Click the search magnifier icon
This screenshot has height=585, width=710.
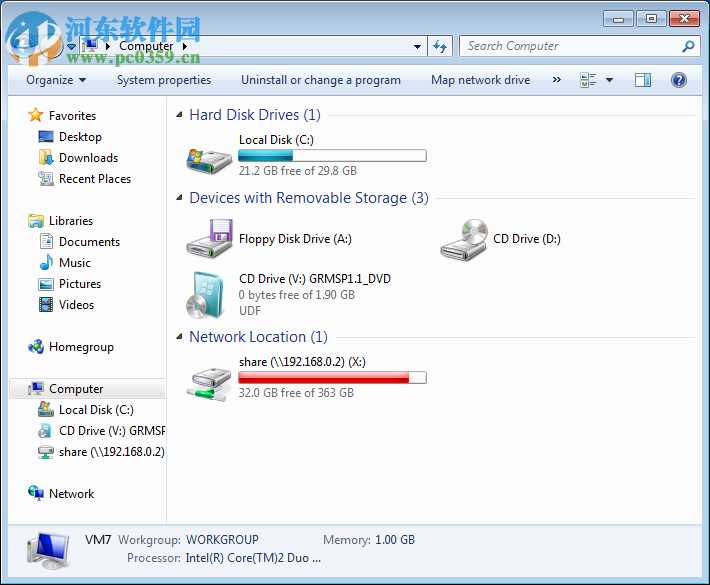click(x=688, y=46)
